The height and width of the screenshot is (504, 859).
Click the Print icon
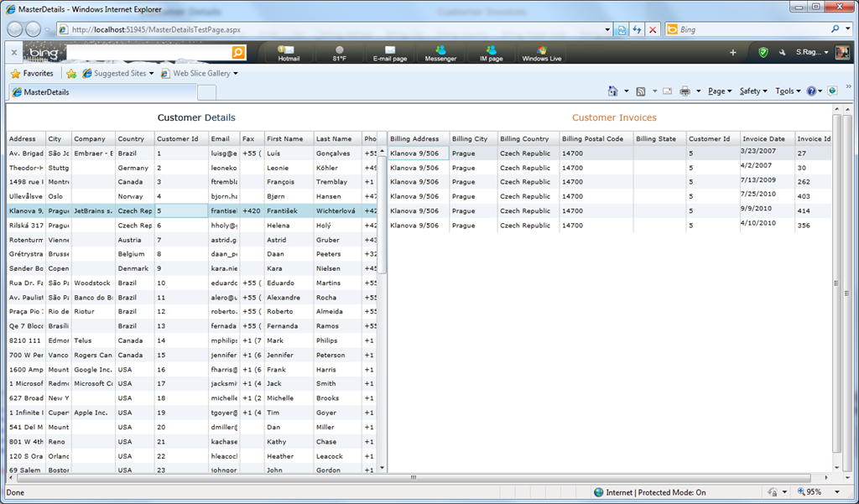tap(685, 91)
